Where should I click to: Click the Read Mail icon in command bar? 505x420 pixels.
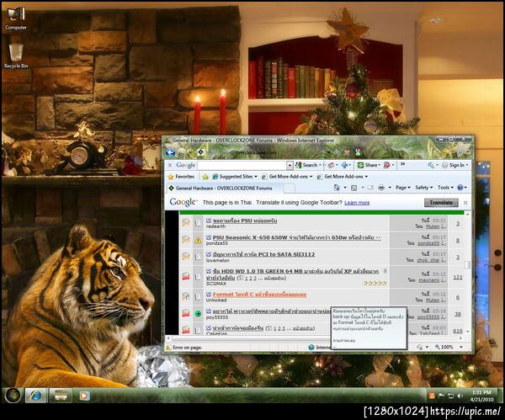pyautogui.click(x=370, y=188)
